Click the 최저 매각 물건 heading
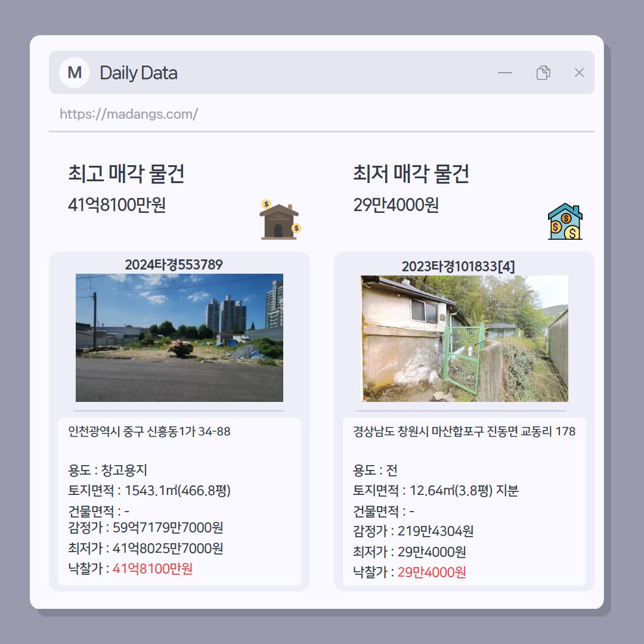Image resolution: width=644 pixels, height=644 pixels. (411, 174)
